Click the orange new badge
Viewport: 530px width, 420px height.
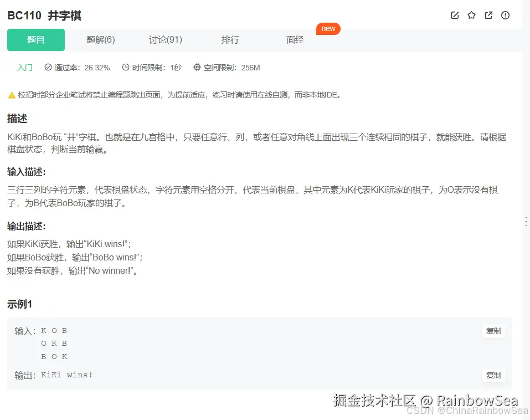pos(328,29)
